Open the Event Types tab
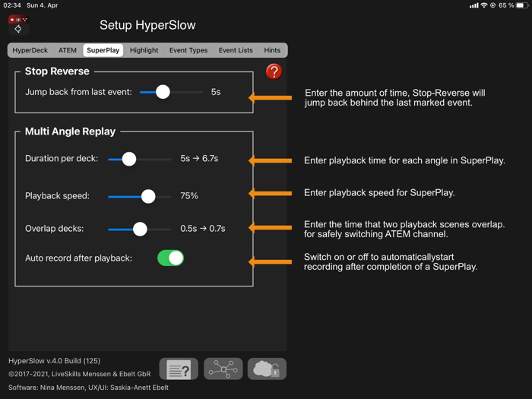Viewport: 532px width, 399px height. [x=188, y=50]
